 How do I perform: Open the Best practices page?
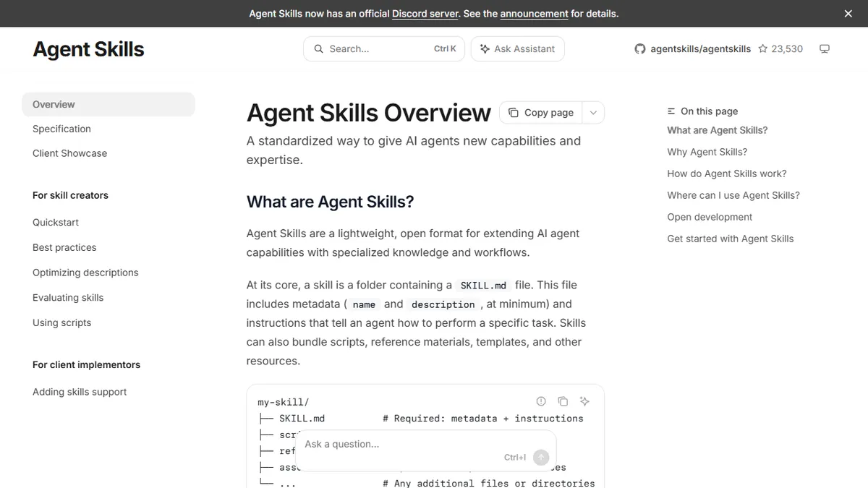(x=64, y=247)
